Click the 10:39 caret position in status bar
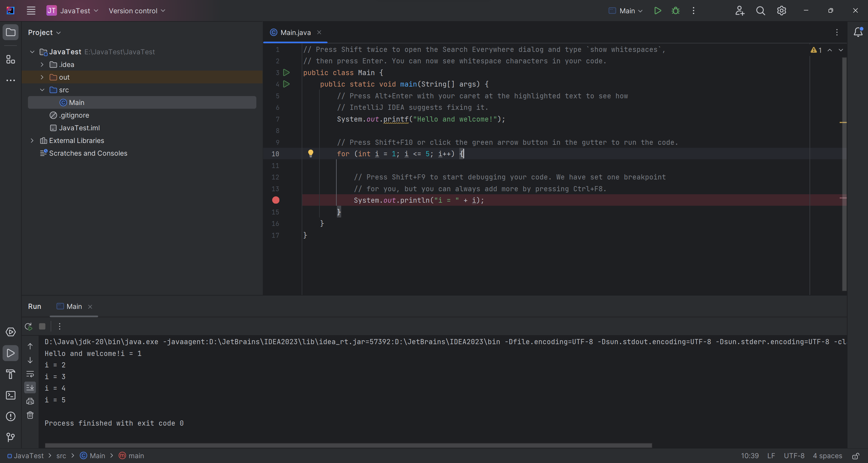 (750, 456)
